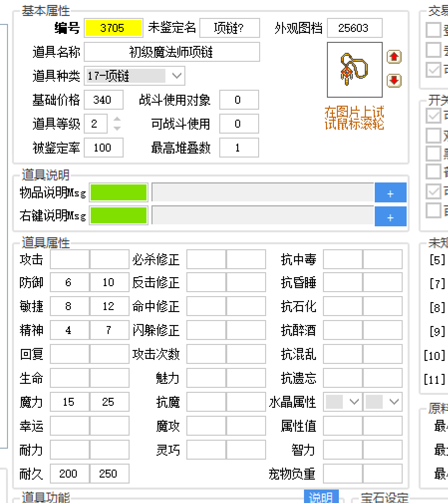The image size is (448, 503).
Task: Click the 被鉴定率 field 100
Action: pyautogui.click(x=104, y=148)
